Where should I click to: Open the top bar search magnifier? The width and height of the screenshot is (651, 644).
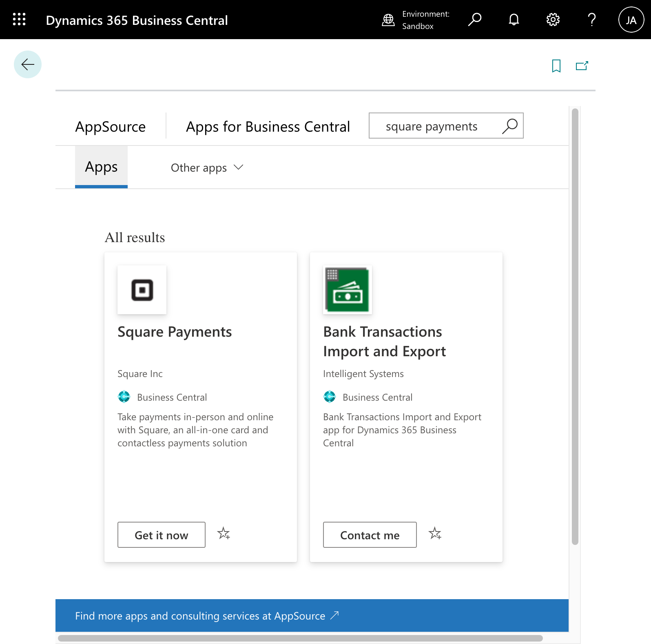475,20
